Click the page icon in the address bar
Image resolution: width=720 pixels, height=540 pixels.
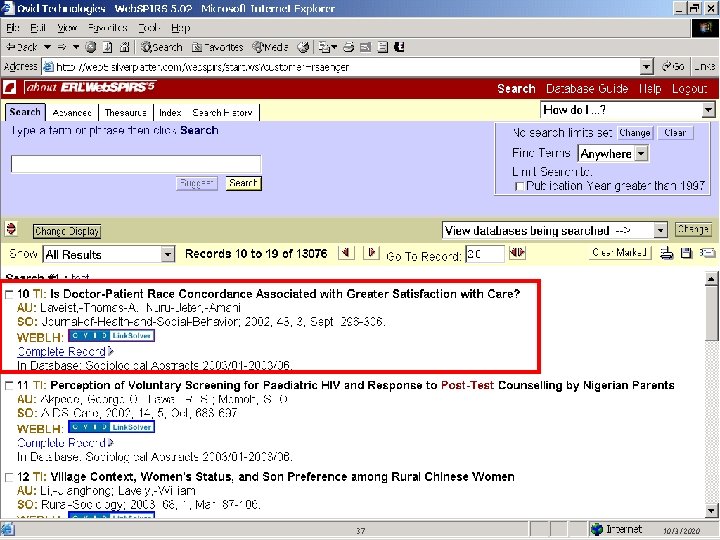[x=48, y=67]
